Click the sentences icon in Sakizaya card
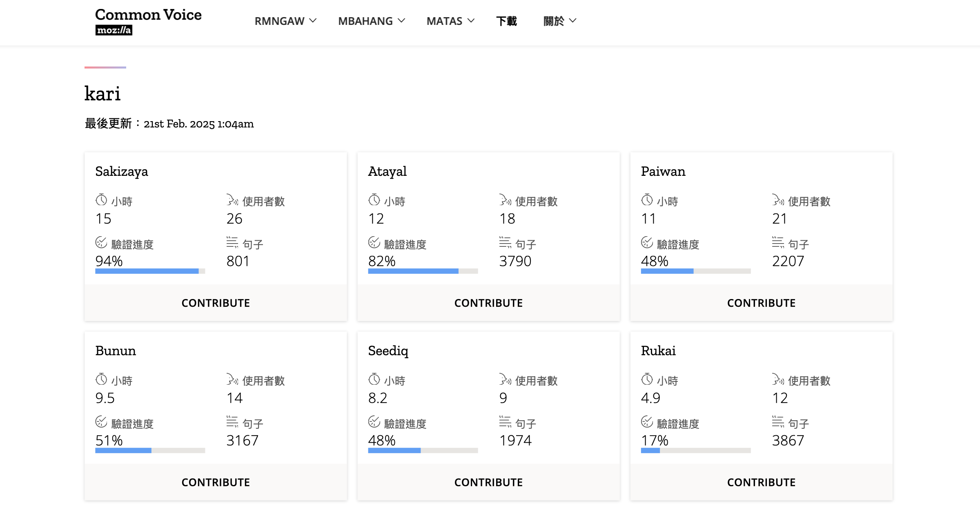The height and width of the screenshot is (514, 980). [232, 243]
